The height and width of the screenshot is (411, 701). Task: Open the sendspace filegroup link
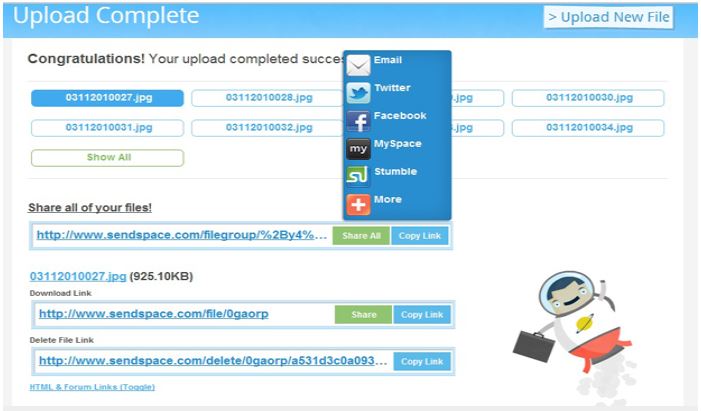[x=182, y=235]
